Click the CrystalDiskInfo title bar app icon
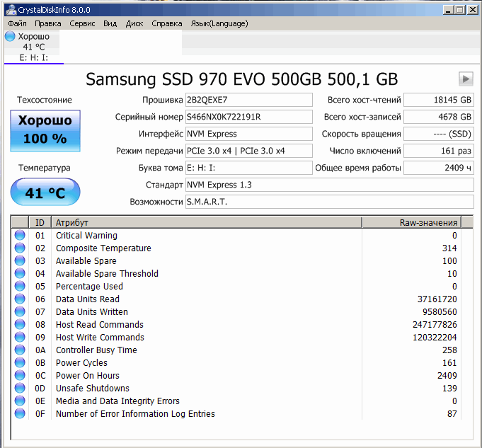Image resolution: width=482 pixels, height=448 pixels. click(11, 10)
